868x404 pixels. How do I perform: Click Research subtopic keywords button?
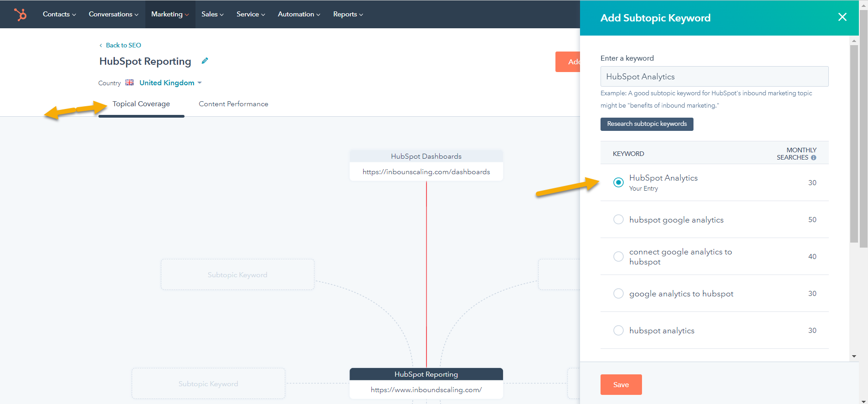coord(647,124)
